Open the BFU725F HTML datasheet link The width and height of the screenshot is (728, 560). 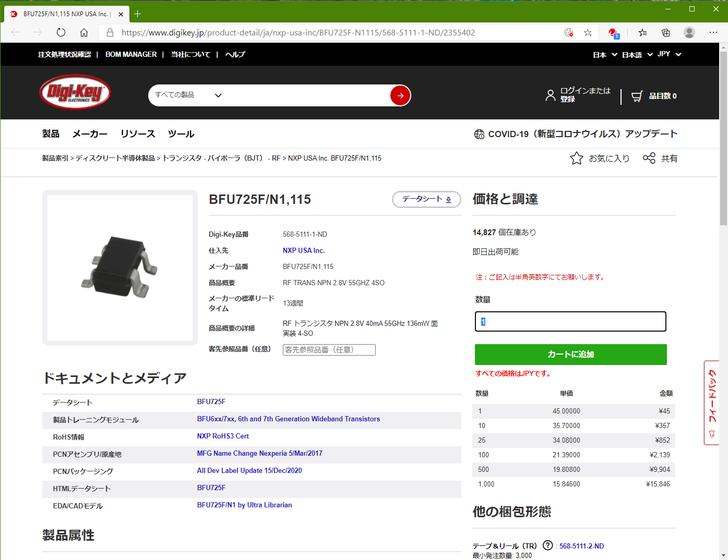point(211,488)
